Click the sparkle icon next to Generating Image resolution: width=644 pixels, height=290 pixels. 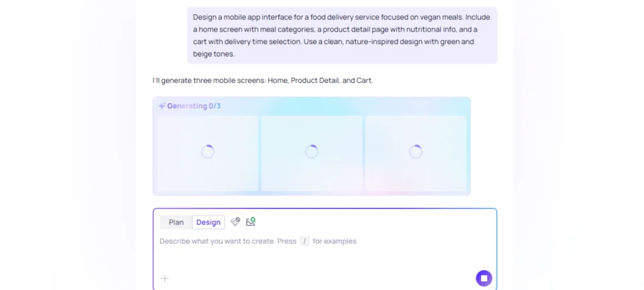coord(162,106)
